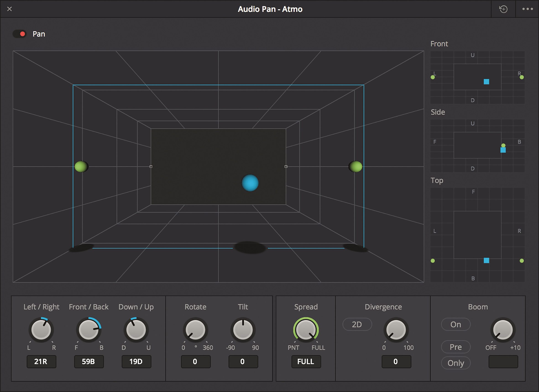The image size is (539, 392).
Task: Select the blue sound source in the 3D room
Action: pos(250,183)
